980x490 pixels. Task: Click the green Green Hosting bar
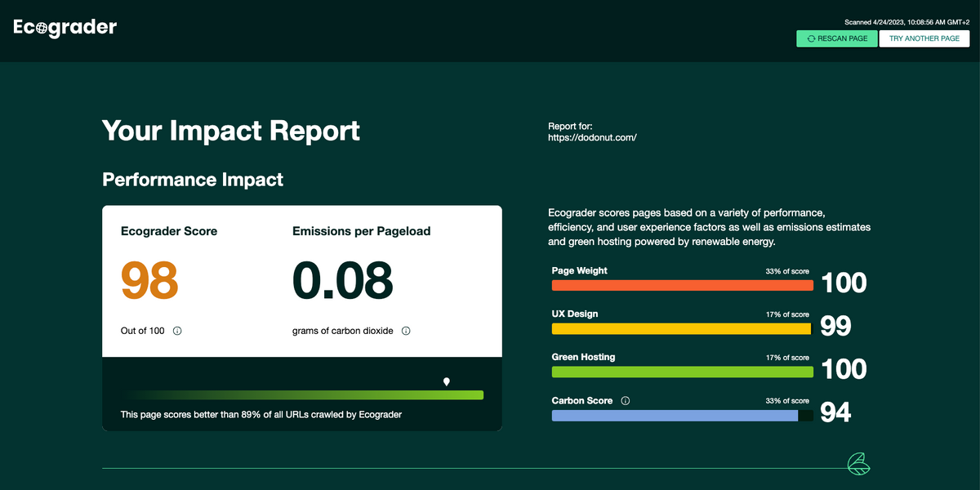(x=683, y=372)
